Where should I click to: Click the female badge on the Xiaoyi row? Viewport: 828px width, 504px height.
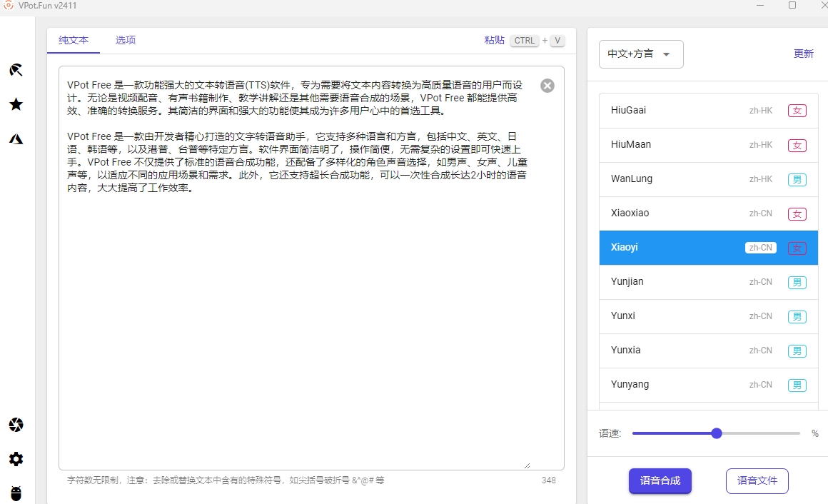797,248
